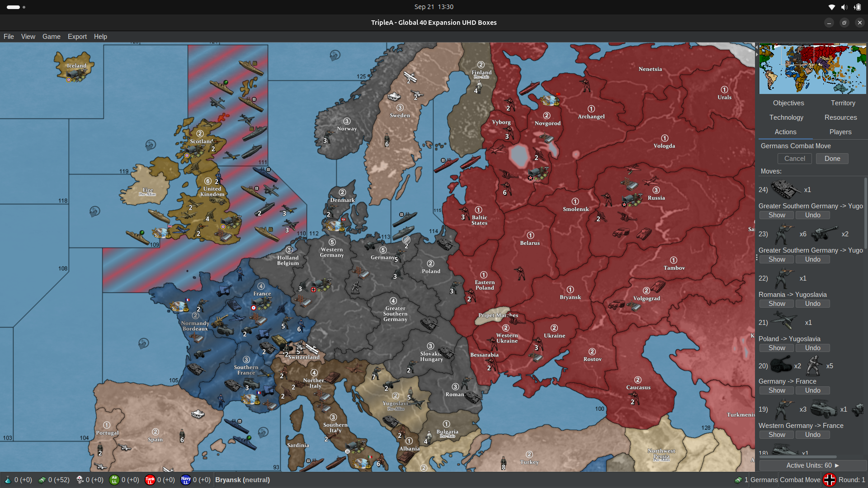The width and height of the screenshot is (868, 488).
Task: Show move 21 Poland to Yugoslavia
Action: (x=777, y=348)
